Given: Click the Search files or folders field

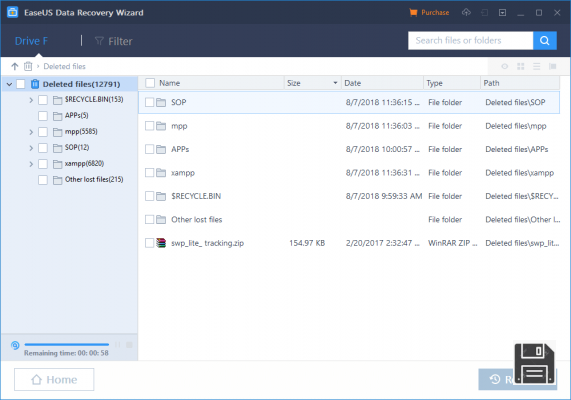Looking at the screenshot, I should pyautogui.click(x=470, y=40).
